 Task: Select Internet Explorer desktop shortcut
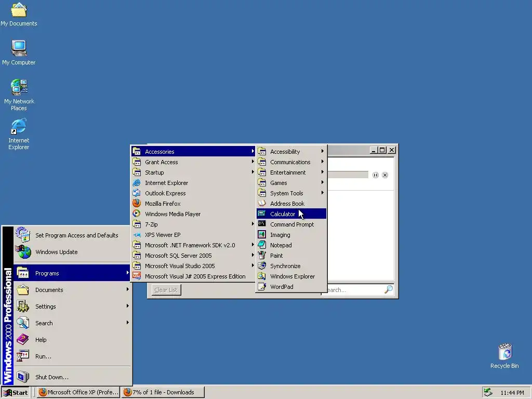pyautogui.click(x=19, y=134)
